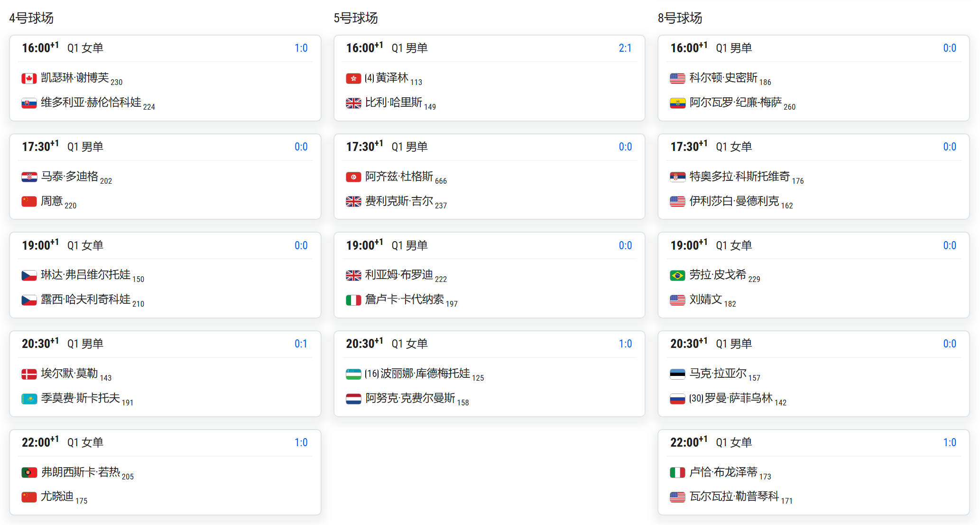The height and width of the screenshot is (525, 980).
Task: Click Italy flag beside 卢恰·布龙泽蒂
Action: [x=677, y=473]
